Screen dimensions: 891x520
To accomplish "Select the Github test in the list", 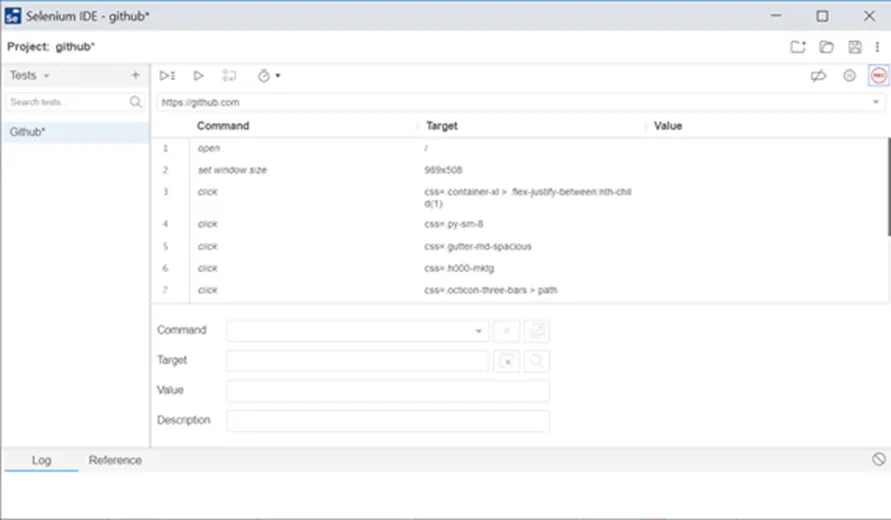I will click(x=76, y=132).
